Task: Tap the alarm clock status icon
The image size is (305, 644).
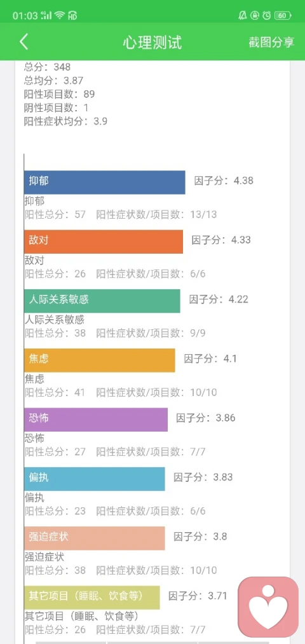Action: tap(267, 16)
